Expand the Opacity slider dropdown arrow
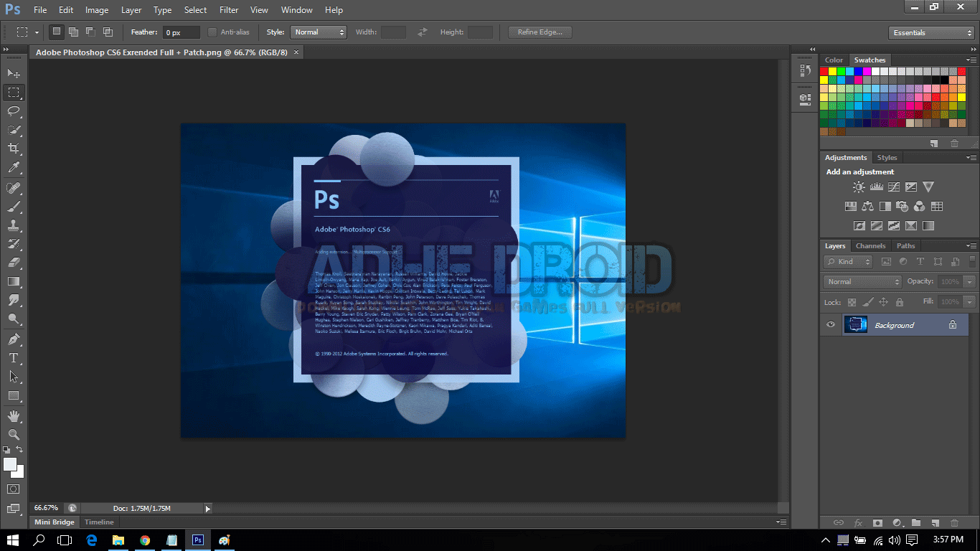 point(970,282)
